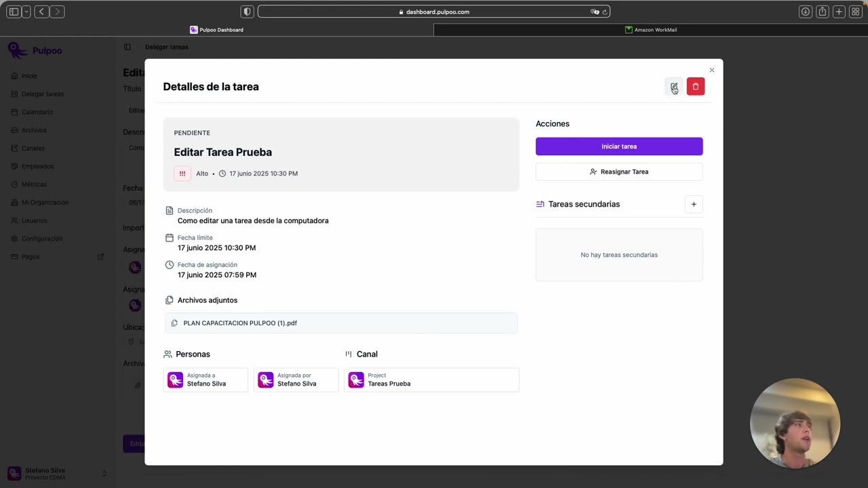Click the edit task pencil icon

673,87
